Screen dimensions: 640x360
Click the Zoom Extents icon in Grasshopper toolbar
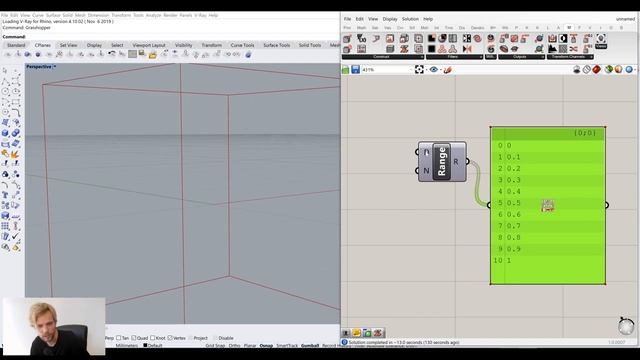point(419,70)
